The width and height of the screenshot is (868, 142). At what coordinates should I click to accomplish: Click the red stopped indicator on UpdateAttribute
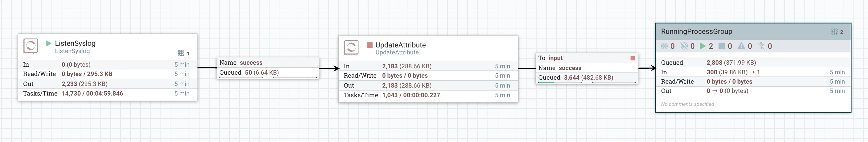click(x=369, y=45)
